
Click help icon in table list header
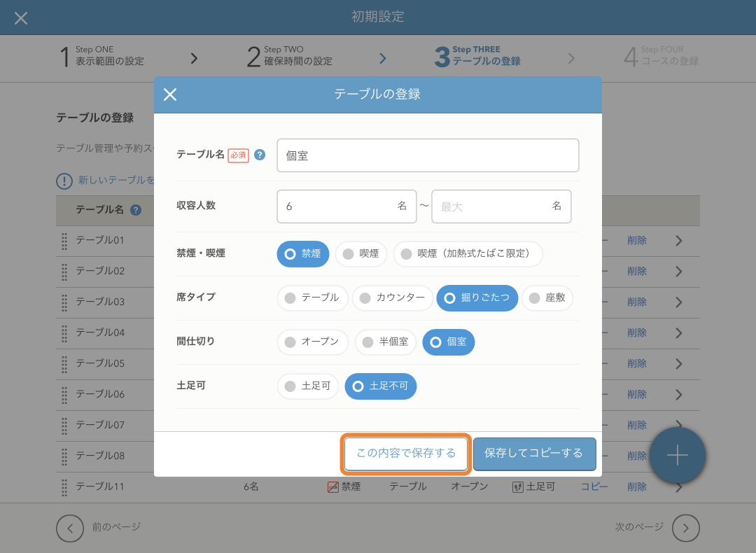point(136,210)
